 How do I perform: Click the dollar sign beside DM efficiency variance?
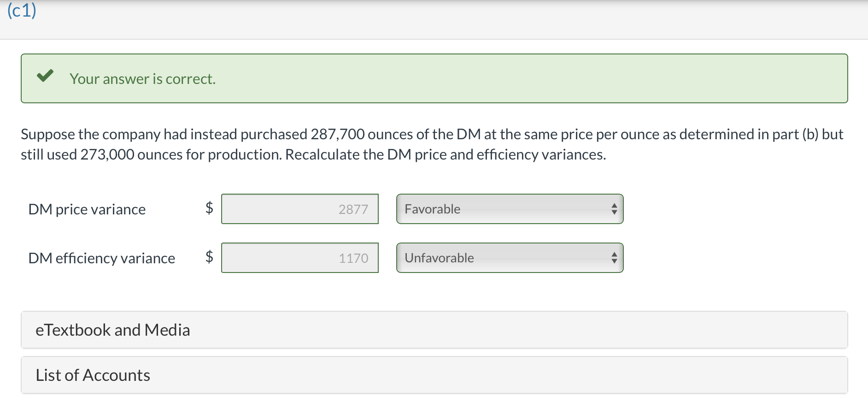point(209,256)
